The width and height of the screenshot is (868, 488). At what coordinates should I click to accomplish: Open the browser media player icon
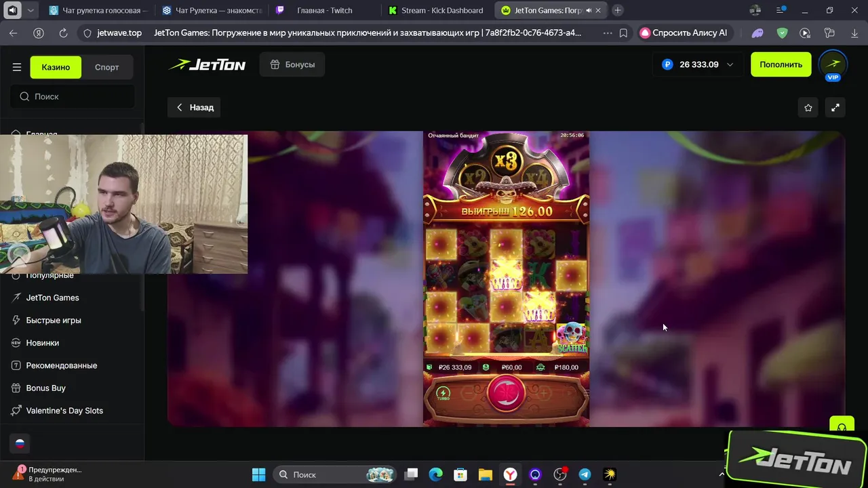(805, 33)
